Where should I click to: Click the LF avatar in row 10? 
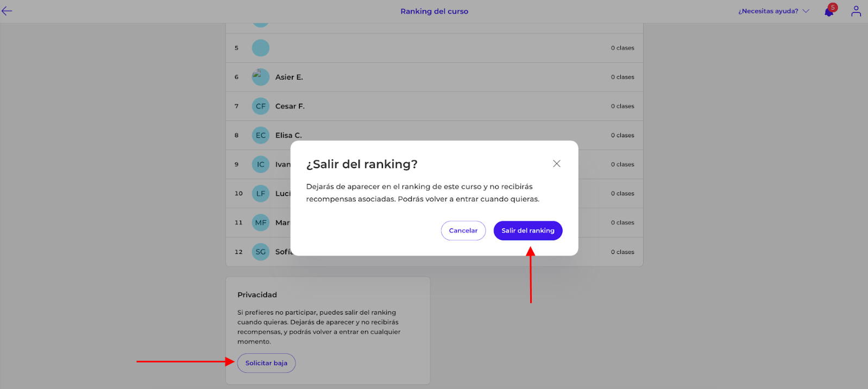coord(261,193)
